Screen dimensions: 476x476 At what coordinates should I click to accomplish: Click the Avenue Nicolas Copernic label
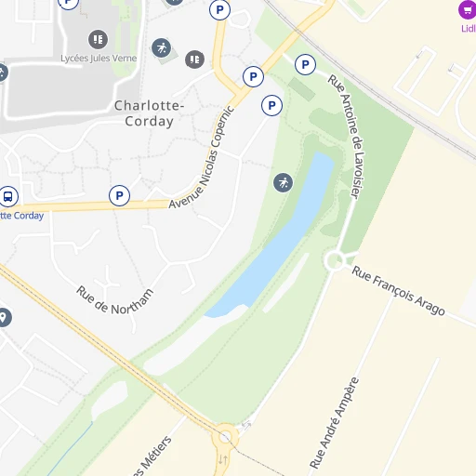202,157
